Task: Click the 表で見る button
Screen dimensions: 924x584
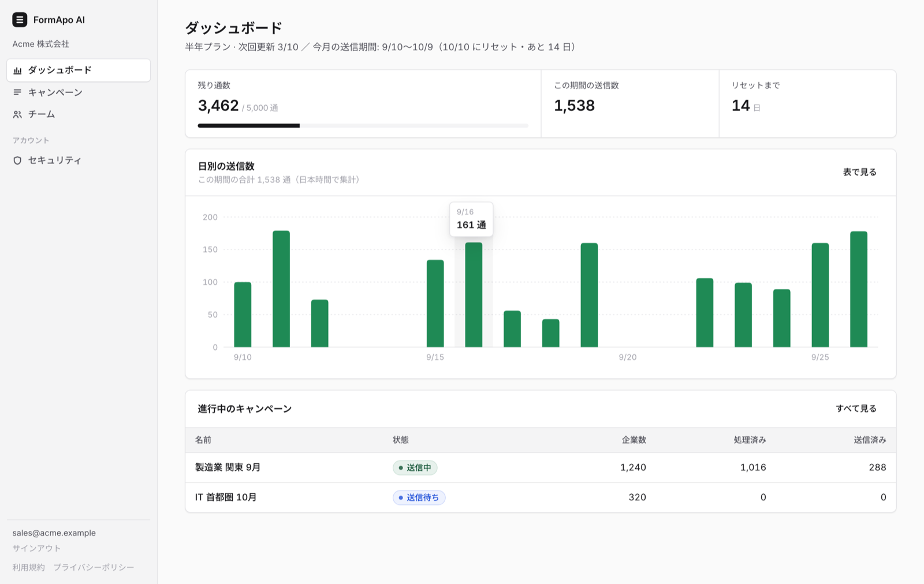Action: point(859,172)
